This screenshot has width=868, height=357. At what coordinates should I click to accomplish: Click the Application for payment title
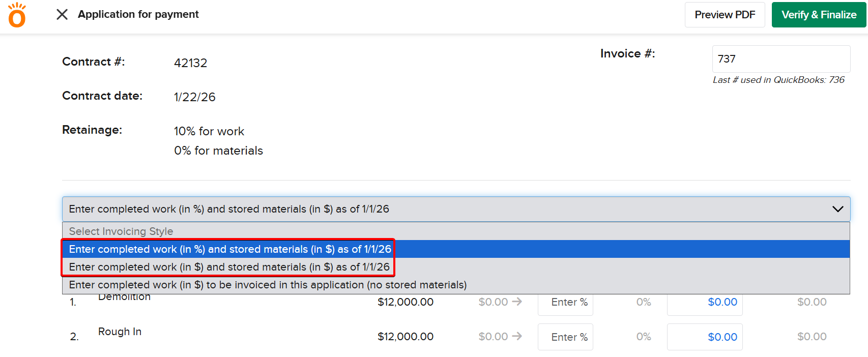[x=138, y=14]
